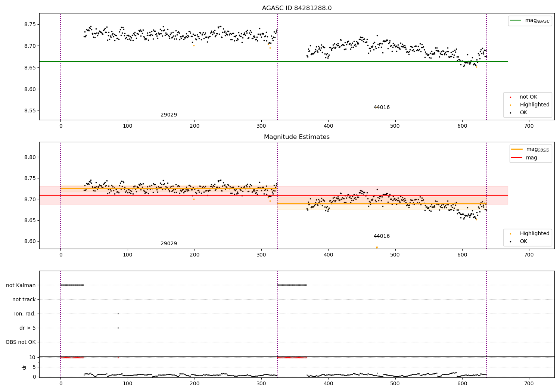Click the 'not track' axis label
The height and width of the screenshot is (392, 560).
tap(24, 300)
